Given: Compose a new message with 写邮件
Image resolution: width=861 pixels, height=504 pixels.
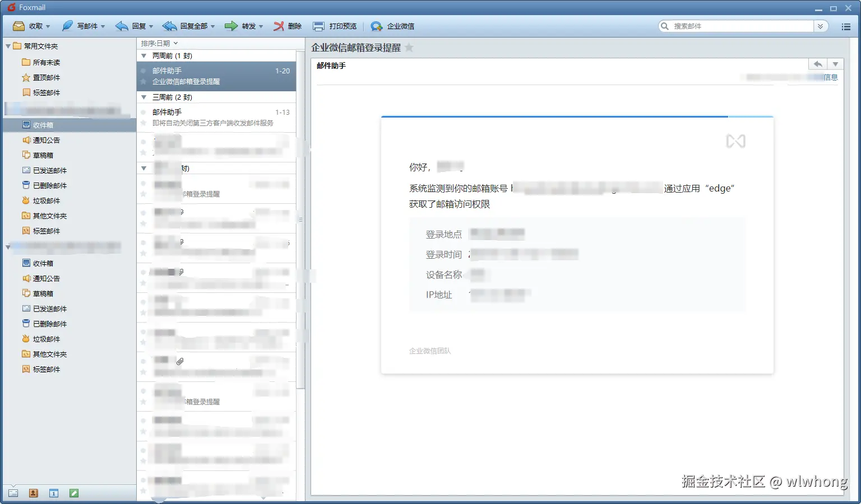Looking at the screenshot, I should 80,26.
